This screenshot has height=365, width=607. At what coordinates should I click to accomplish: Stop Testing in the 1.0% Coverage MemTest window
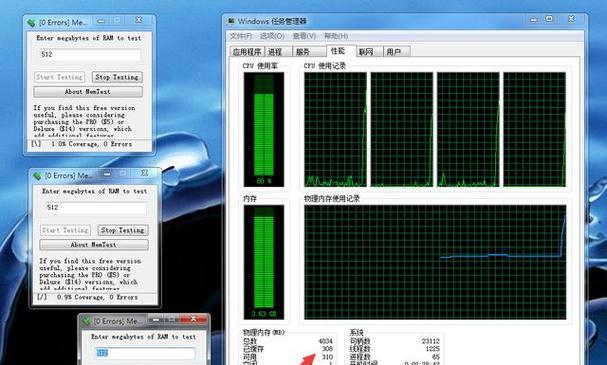pos(117,77)
